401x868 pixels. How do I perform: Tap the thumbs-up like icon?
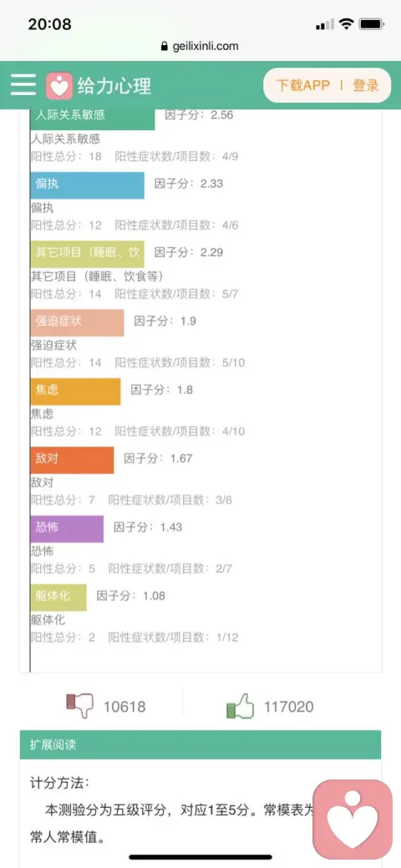coord(241,706)
